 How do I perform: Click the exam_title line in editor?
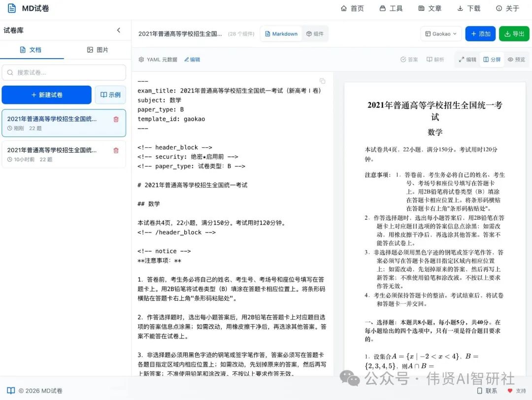coord(230,91)
